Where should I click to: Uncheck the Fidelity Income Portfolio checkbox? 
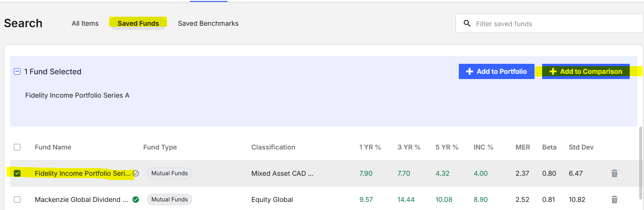pyautogui.click(x=17, y=173)
